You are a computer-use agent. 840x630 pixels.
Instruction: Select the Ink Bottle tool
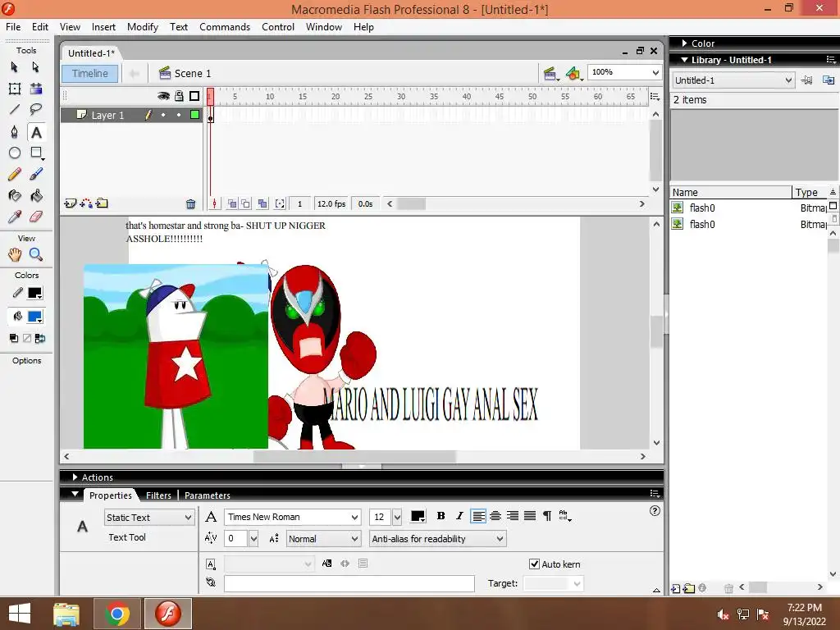[15, 195]
